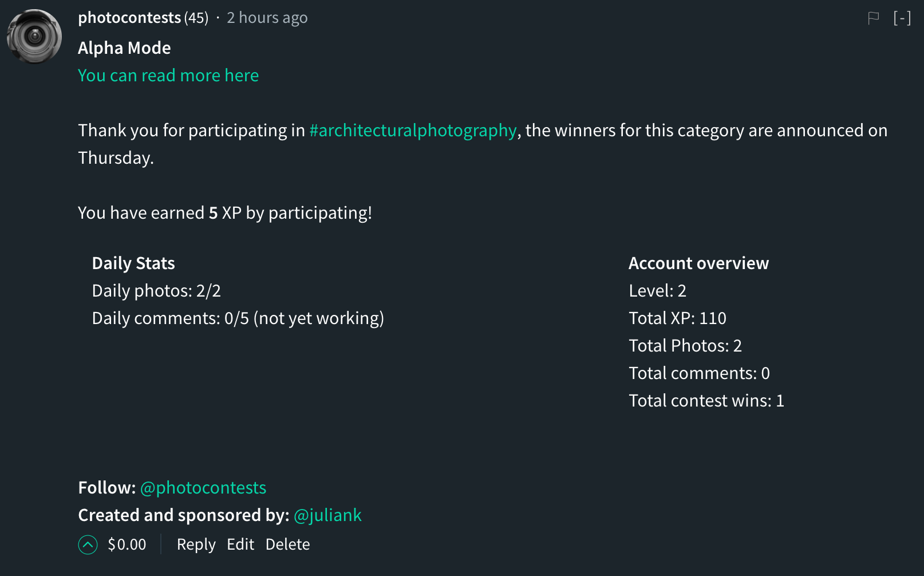The image size is (924, 576).
Task: Open the photocontests camera lens avatar
Action: pos(34,37)
